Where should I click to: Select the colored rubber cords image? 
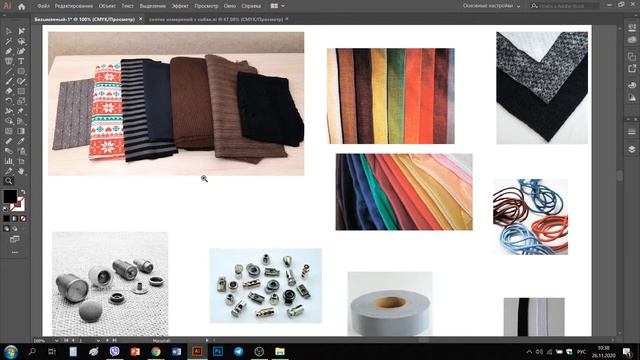530,217
